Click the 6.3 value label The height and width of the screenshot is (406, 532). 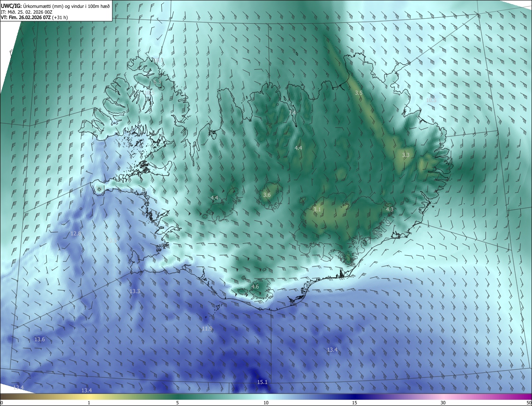[x=157, y=82]
